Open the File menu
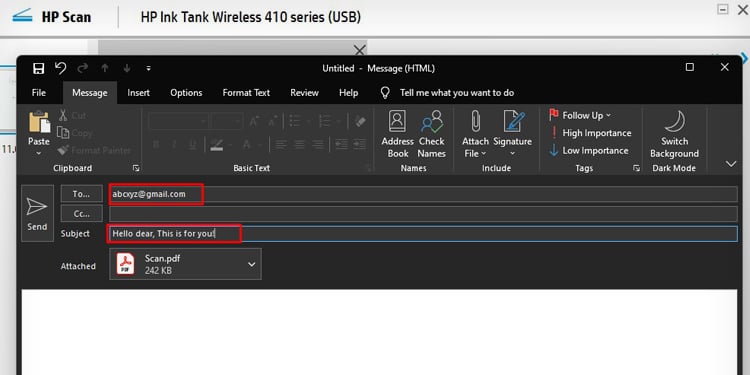 point(39,93)
